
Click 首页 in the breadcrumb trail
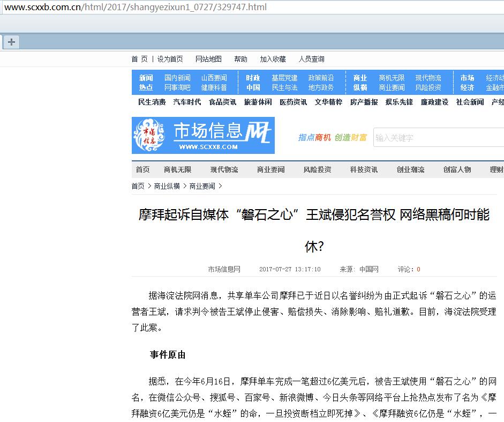(x=138, y=186)
